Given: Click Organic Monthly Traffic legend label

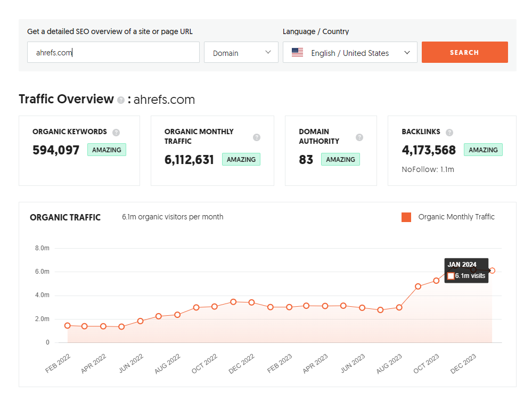Looking at the screenshot, I should (456, 217).
